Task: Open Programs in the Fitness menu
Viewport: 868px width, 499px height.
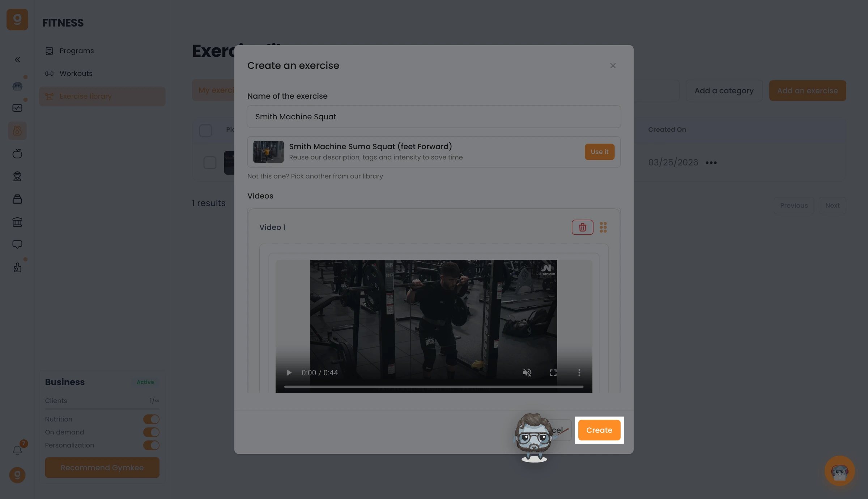Action: tap(102, 51)
